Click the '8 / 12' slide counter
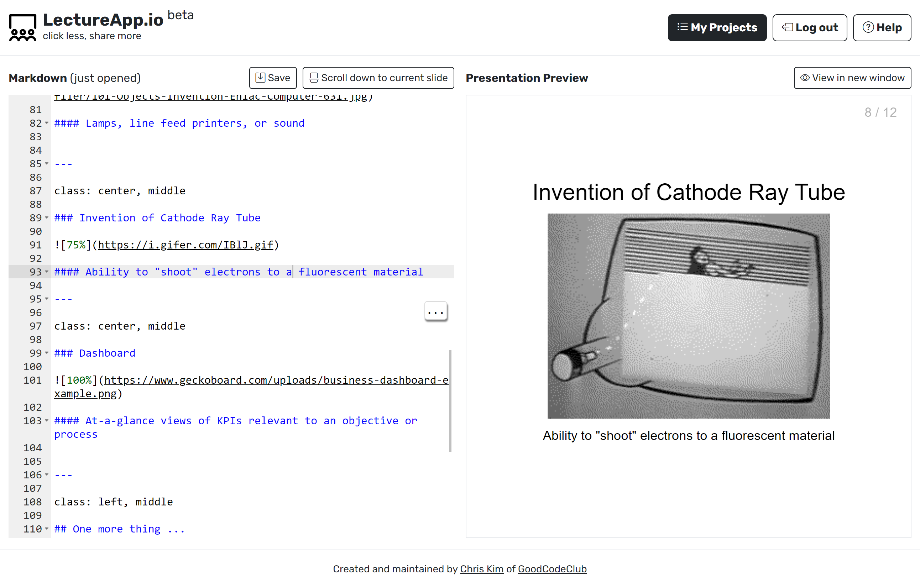The width and height of the screenshot is (920, 588). point(880,112)
